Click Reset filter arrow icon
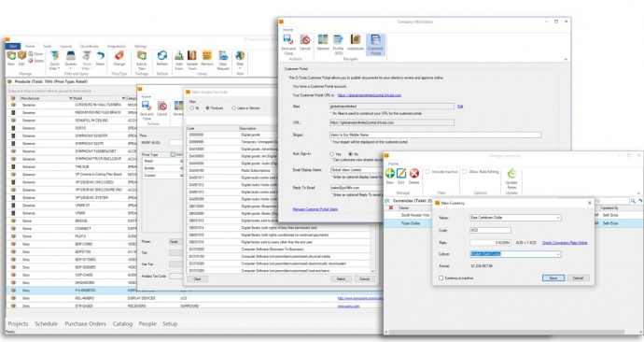This screenshot has height=342, width=644. pyautogui.click(x=101, y=56)
